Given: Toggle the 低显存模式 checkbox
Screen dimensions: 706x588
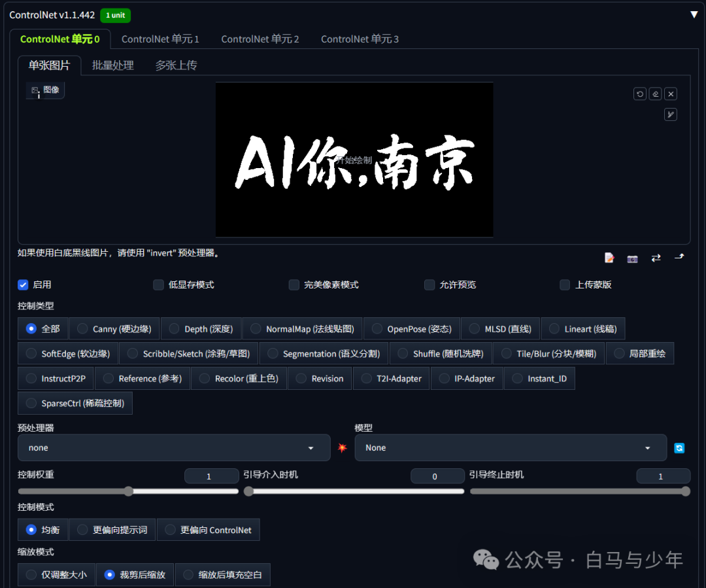Looking at the screenshot, I should tap(158, 285).
